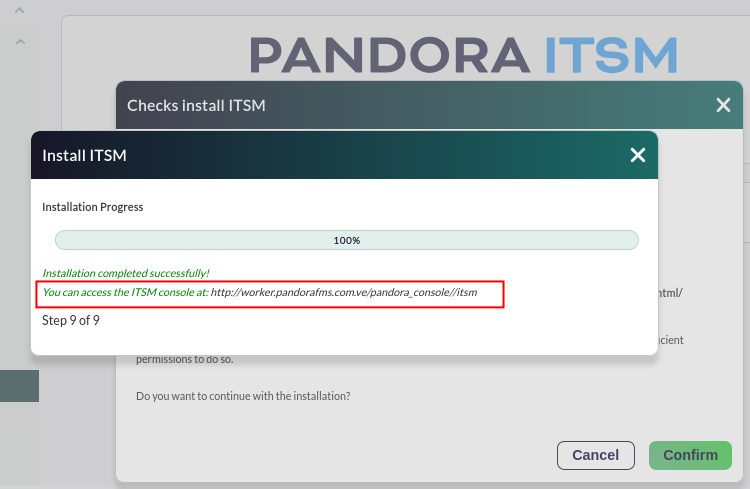Click the continue with installation question text
The width and height of the screenshot is (750, 489).
(x=243, y=396)
